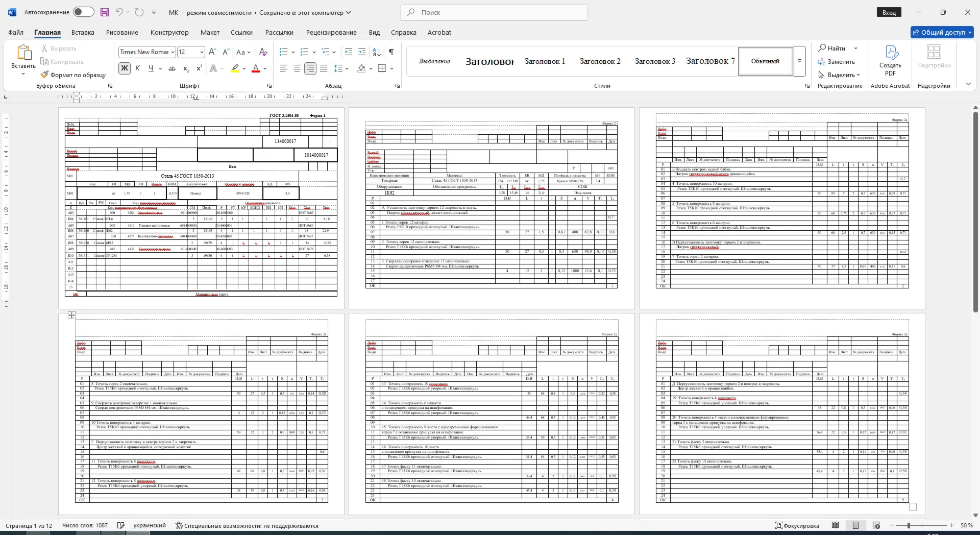The image size is (980, 535).
Task: Click the Format Painter brush icon
Action: 45,75
